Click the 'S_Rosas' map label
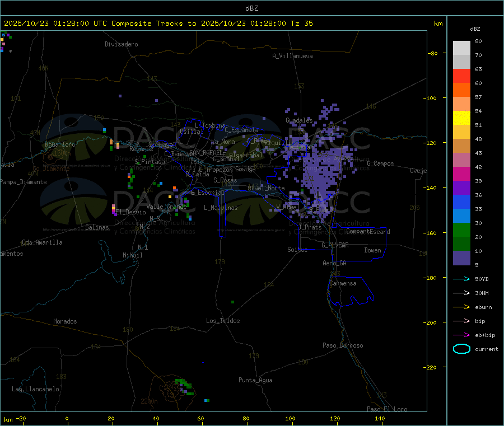 coord(225,180)
